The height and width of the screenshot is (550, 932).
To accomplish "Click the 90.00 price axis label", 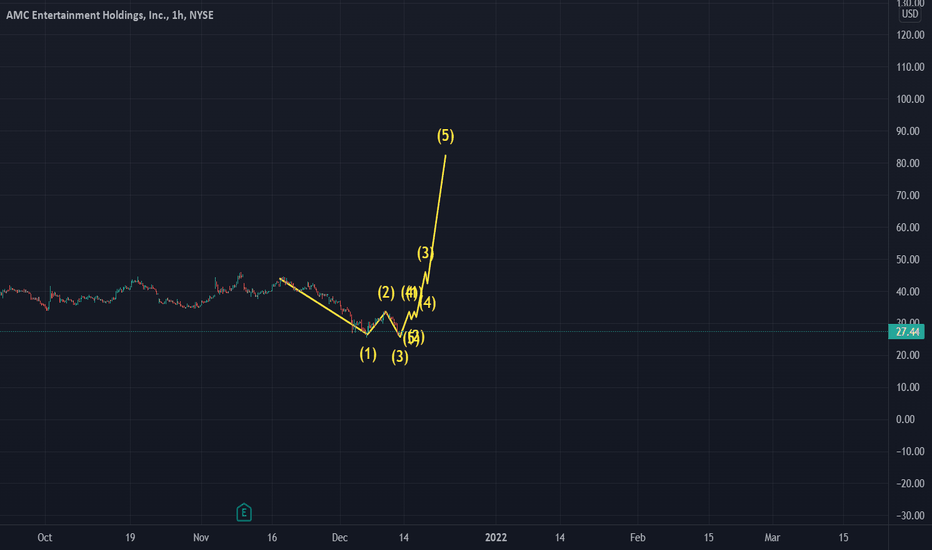I will coord(908,131).
